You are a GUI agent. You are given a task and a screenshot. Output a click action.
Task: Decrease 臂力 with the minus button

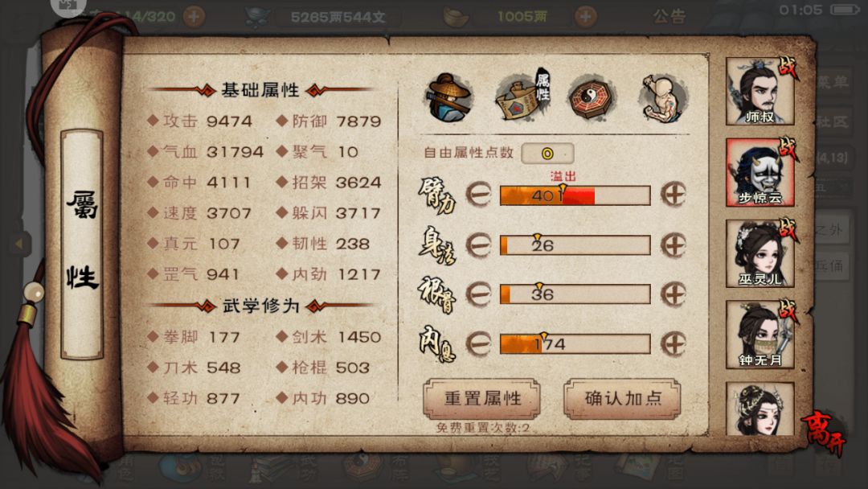tap(478, 195)
